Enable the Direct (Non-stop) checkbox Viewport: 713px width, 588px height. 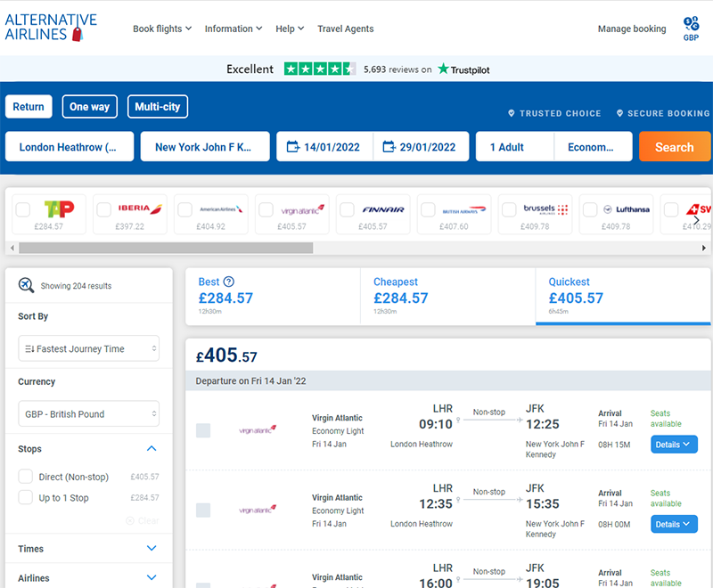pyautogui.click(x=26, y=477)
